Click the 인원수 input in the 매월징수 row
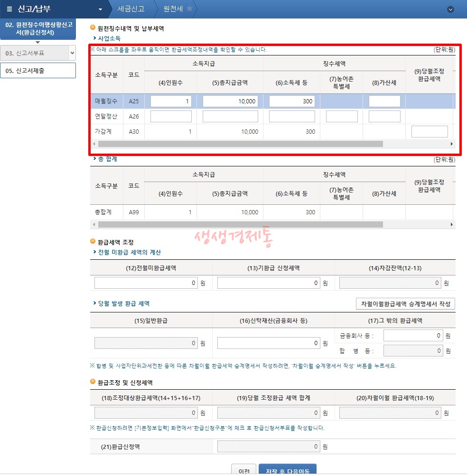The height and width of the screenshot is (476, 467). pos(171,101)
